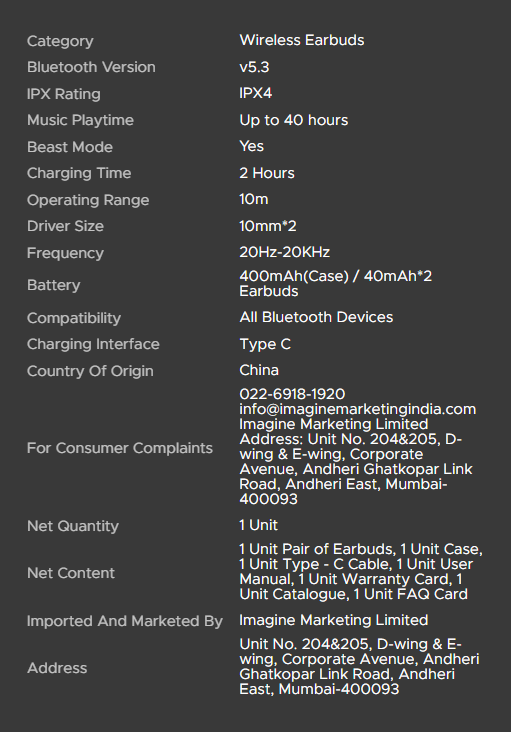Click the Operating Range label
Image resolution: width=511 pixels, height=732 pixels.
(88, 200)
